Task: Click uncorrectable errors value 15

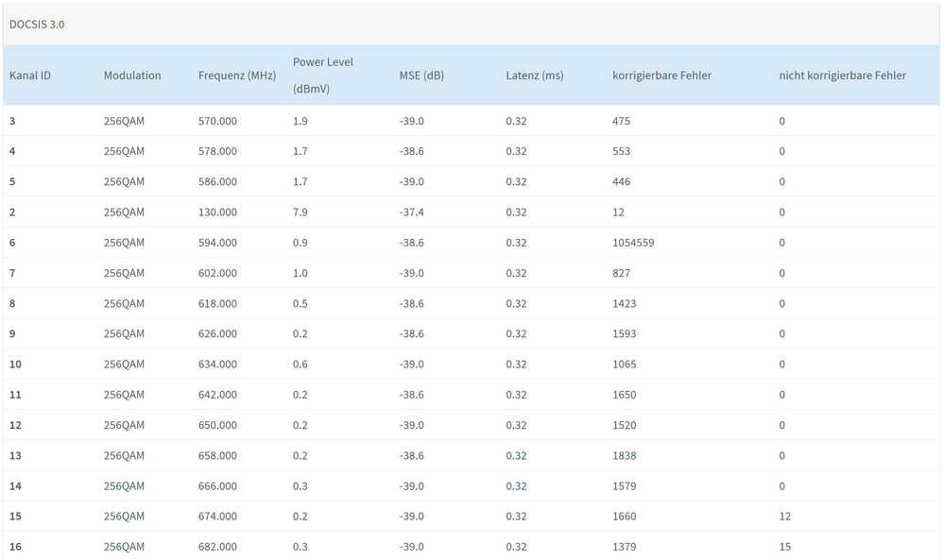Action: (785, 547)
